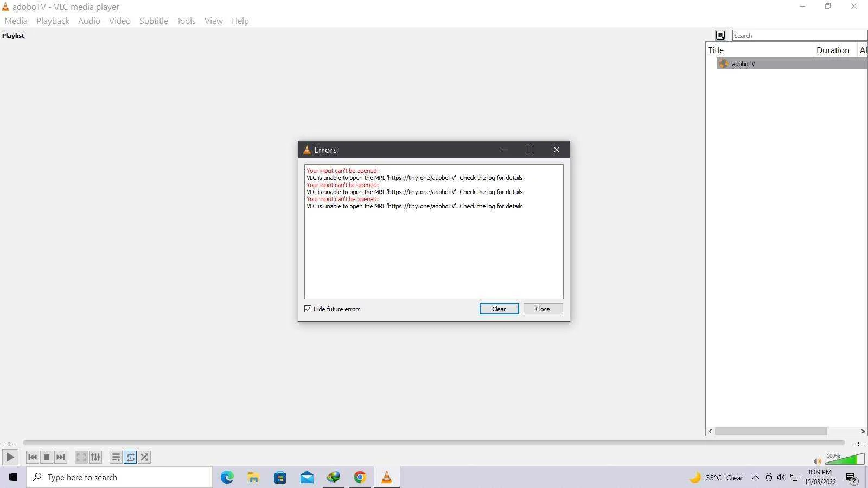Go to previous media track
Viewport: 868px width, 488px height.
click(33, 457)
